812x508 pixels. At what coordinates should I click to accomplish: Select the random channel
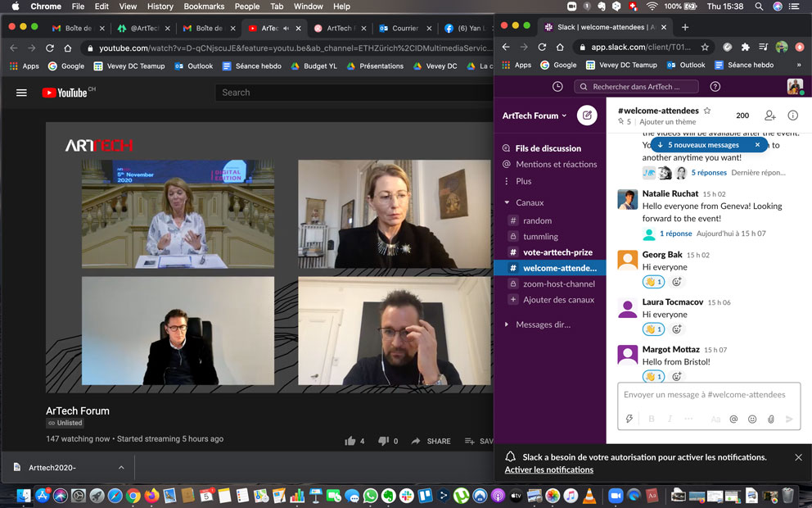click(537, 221)
